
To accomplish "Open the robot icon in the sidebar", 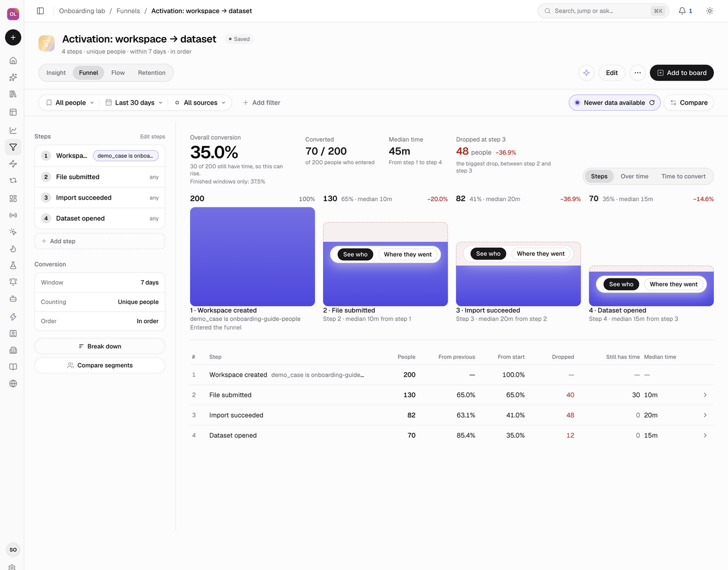I will 13,299.
